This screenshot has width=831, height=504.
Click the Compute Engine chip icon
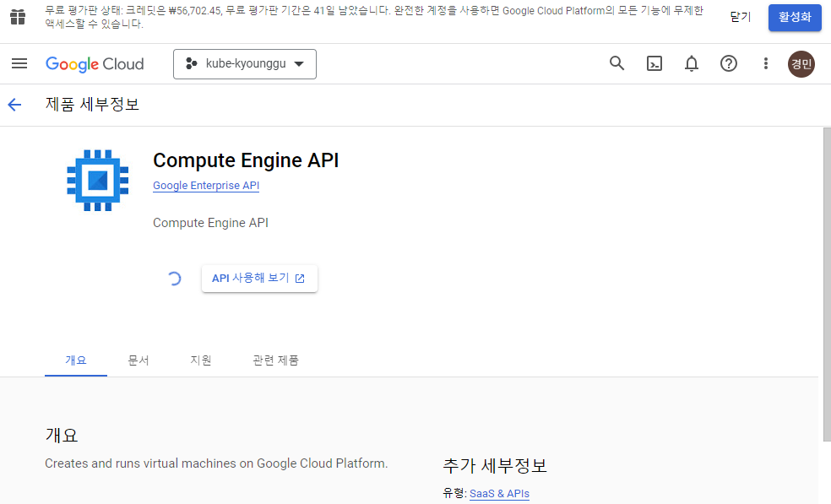coord(97,180)
